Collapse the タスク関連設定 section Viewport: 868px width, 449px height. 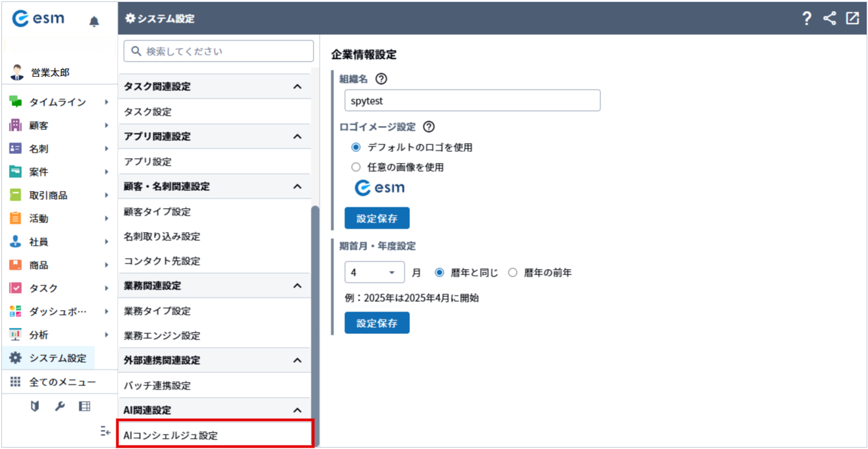pos(297,87)
